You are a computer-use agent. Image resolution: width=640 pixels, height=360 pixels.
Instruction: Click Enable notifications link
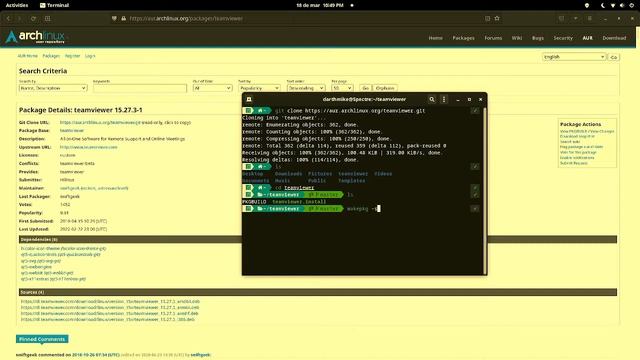coord(577,158)
